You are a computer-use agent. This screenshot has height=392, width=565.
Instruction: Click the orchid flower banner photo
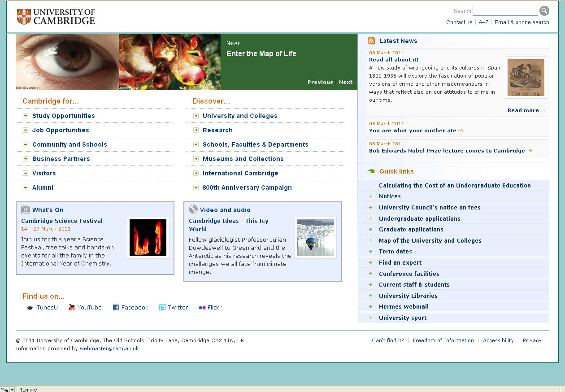[x=170, y=62]
